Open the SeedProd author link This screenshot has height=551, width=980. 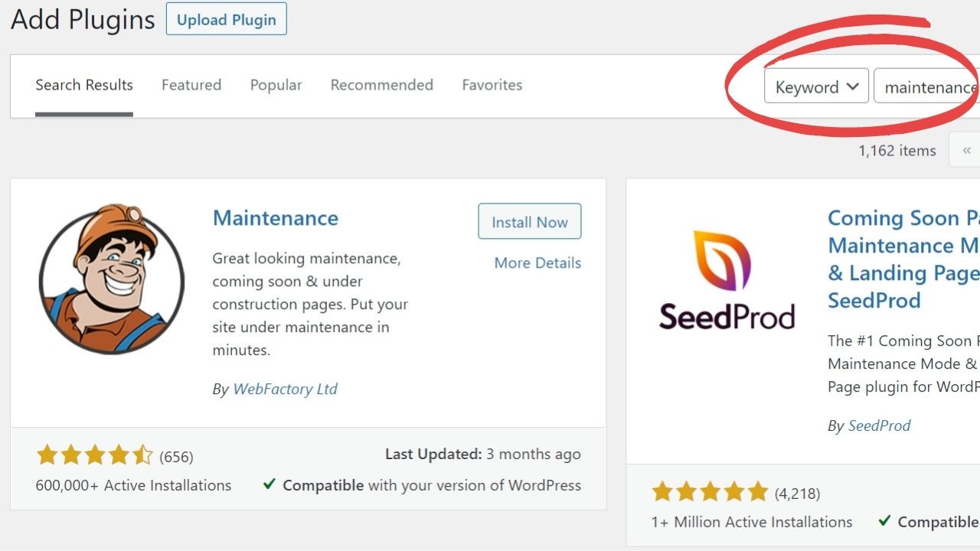point(879,425)
